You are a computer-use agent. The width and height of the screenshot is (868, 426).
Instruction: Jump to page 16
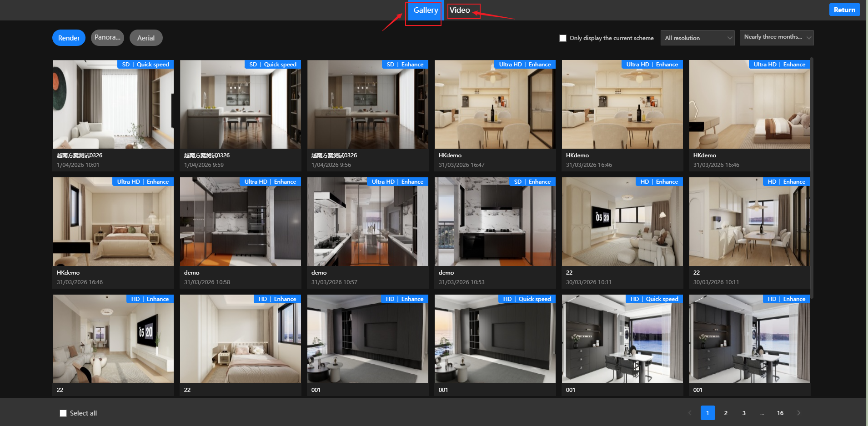780,413
